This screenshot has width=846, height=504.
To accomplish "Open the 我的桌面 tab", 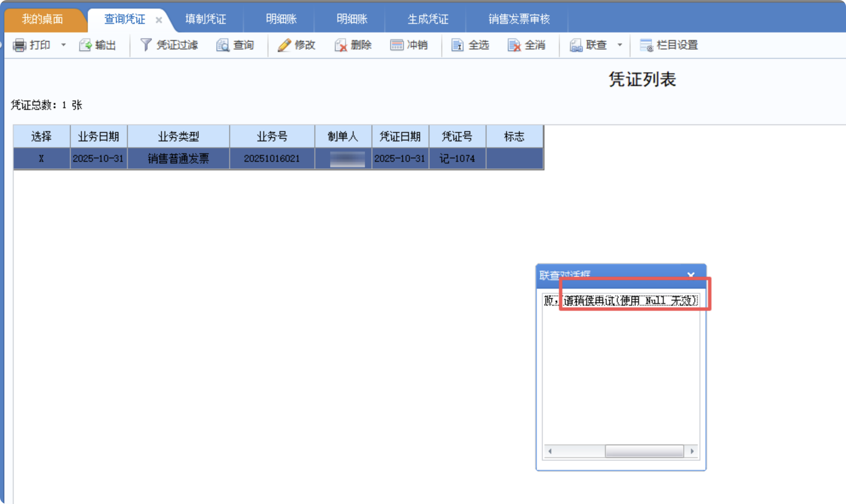I will (42, 19).
